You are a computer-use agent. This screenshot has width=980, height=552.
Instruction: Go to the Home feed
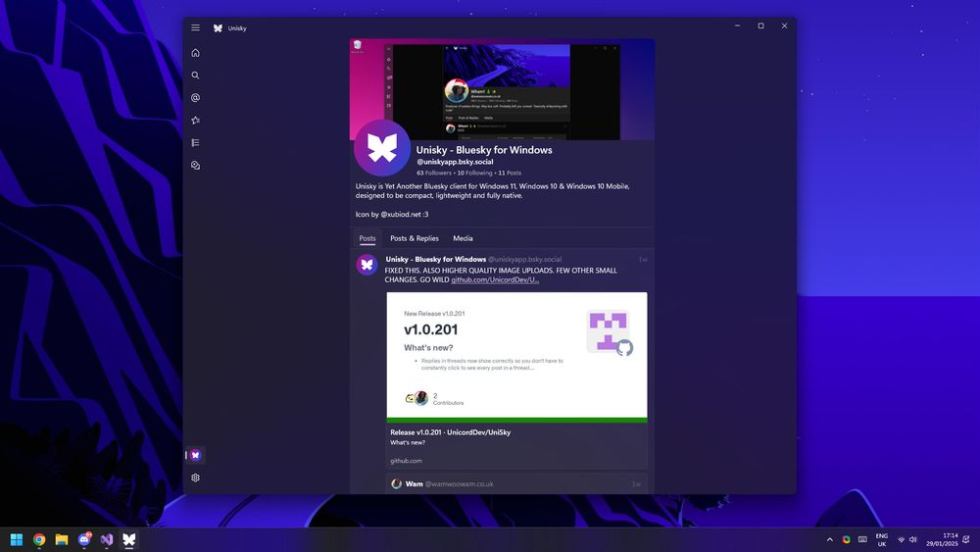(196, 53)
